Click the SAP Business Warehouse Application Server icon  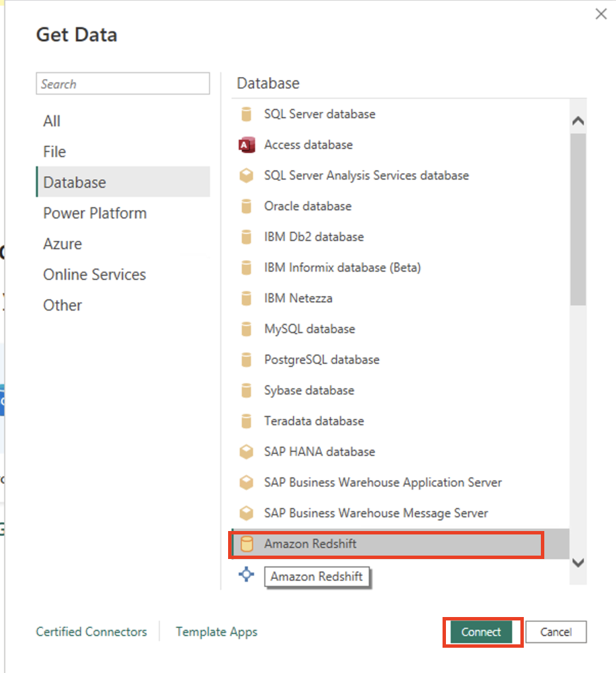coord(246,483)
